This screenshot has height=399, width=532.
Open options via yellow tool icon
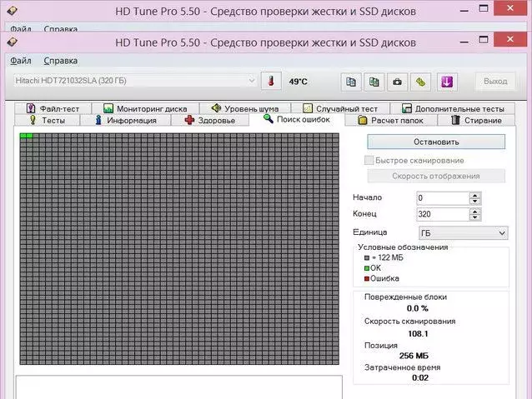(x=420, y=82)
